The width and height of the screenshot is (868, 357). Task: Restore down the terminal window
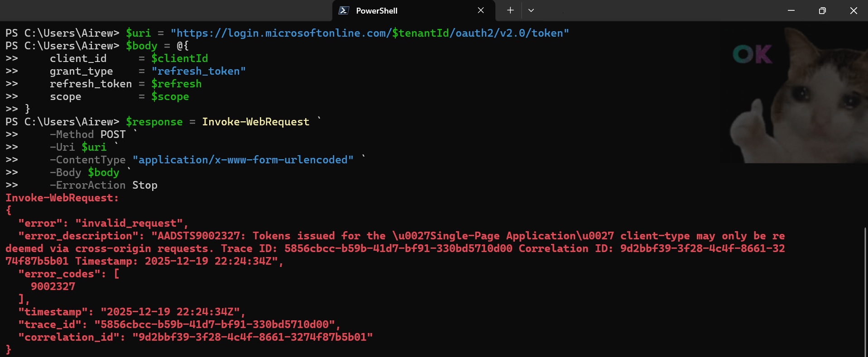click(822, 10)
